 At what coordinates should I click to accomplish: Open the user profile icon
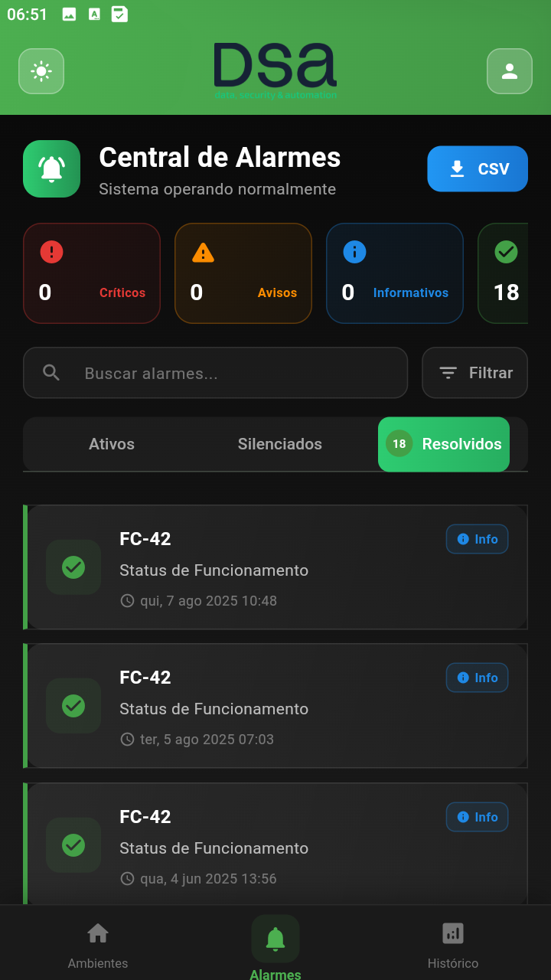(509, 71)
